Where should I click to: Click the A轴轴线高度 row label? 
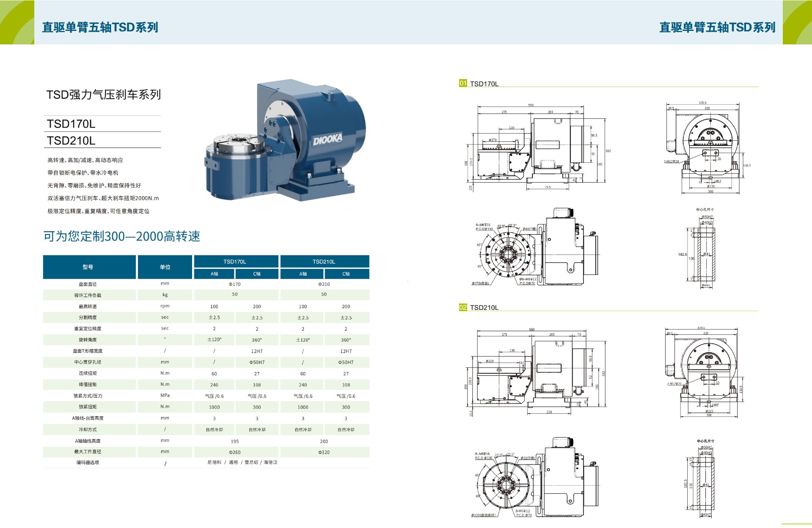tap(88, 441)
